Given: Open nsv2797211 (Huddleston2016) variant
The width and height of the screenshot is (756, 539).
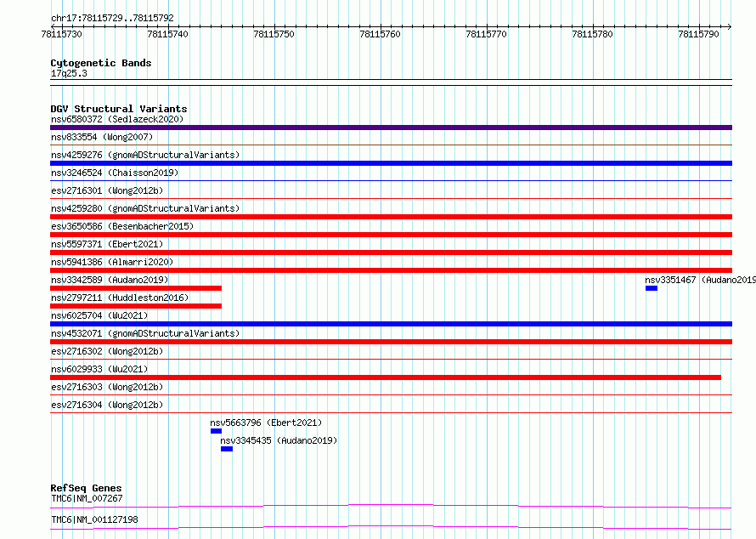Looking at the screenshot, I should 120,298.
